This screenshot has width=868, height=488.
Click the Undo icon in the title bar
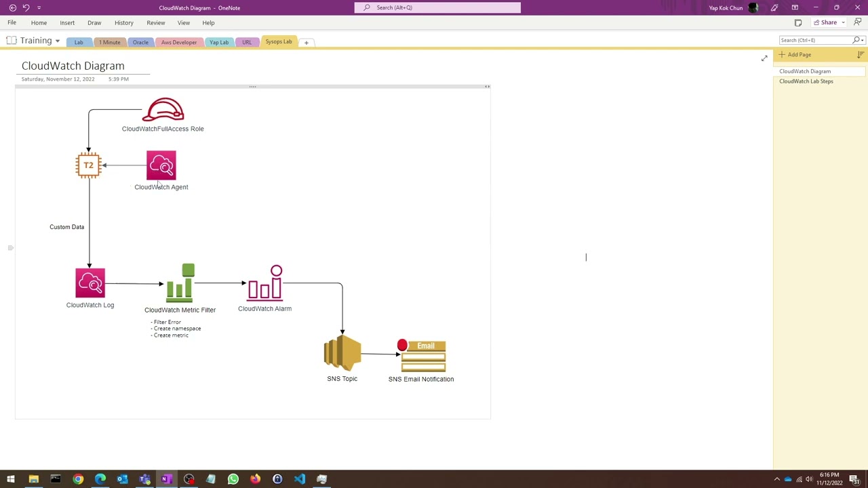[x=26, y=7]
